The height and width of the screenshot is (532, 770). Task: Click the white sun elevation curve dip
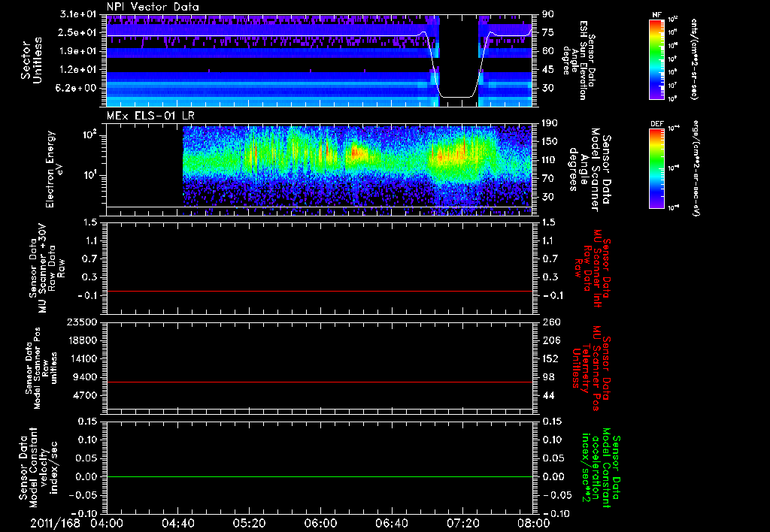pyautogui.click(x=458, y=97)
